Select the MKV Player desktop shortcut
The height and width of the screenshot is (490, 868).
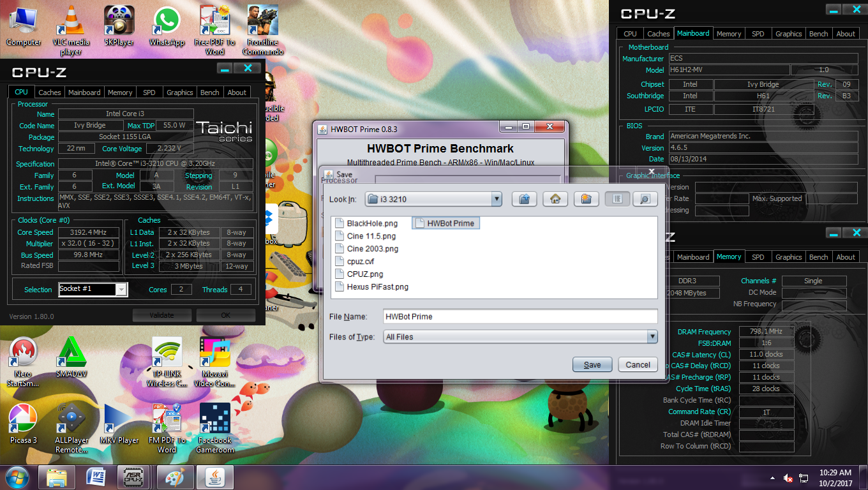(x=119, y=424)
